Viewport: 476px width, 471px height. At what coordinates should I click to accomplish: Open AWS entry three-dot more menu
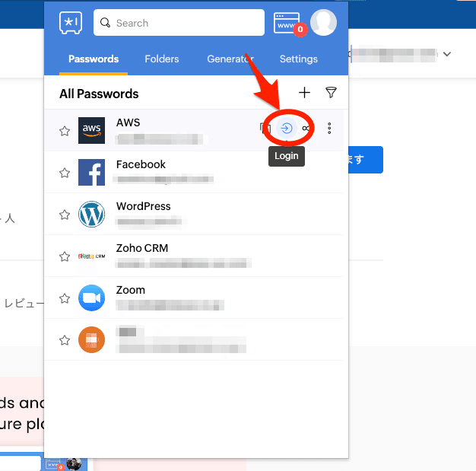coord(329,129)
